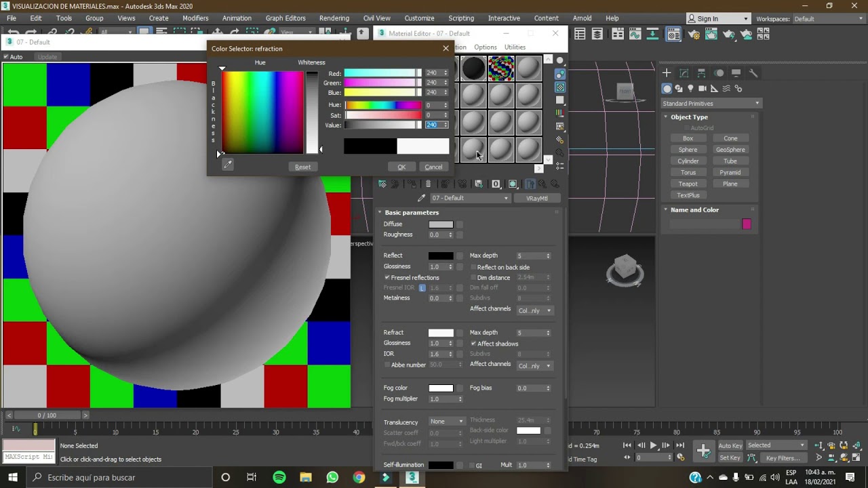868x488 pixels.
Task: Click the Refract color swatch
Action: point(441,333)
